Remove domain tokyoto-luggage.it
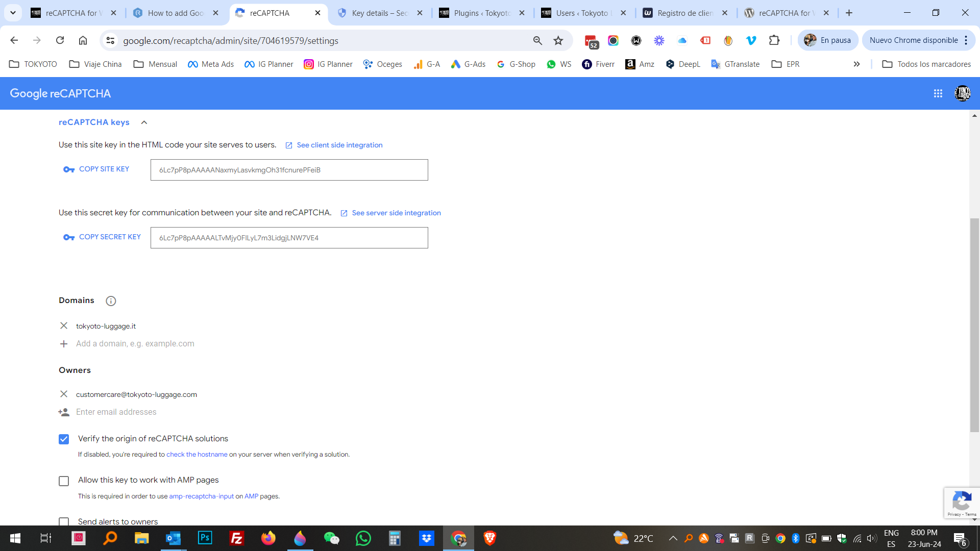 pos(64,325)
